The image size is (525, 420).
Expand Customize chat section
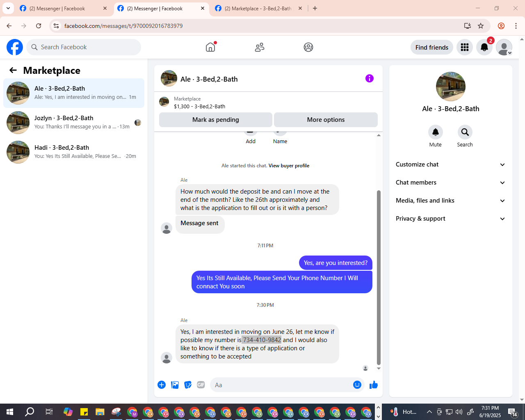pos(450,164)
